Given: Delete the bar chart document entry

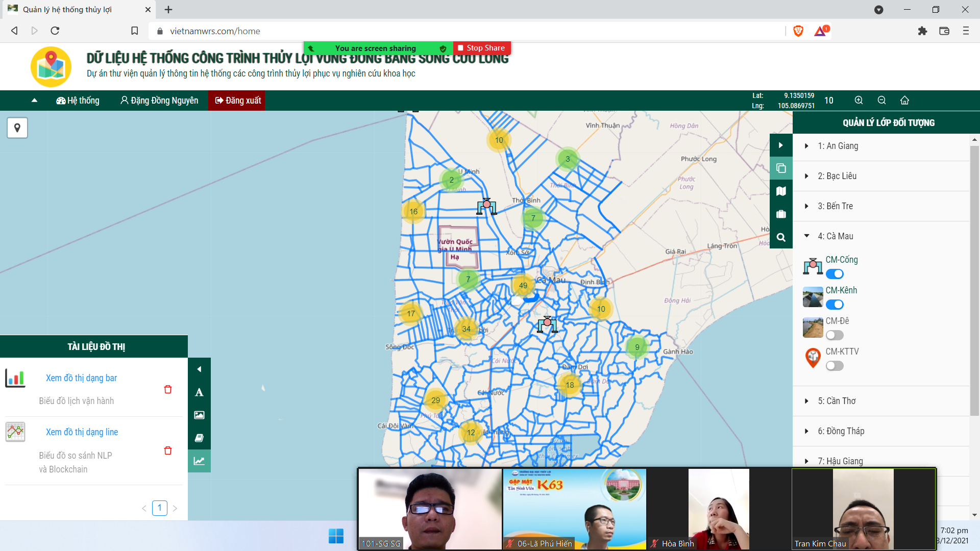Looking at the screenshot, I should coord(168,389).
